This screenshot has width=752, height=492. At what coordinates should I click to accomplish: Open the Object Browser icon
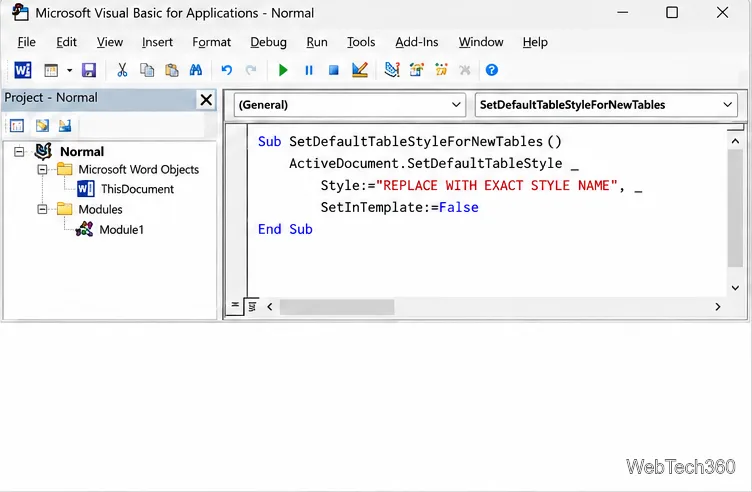click(441, 70)
